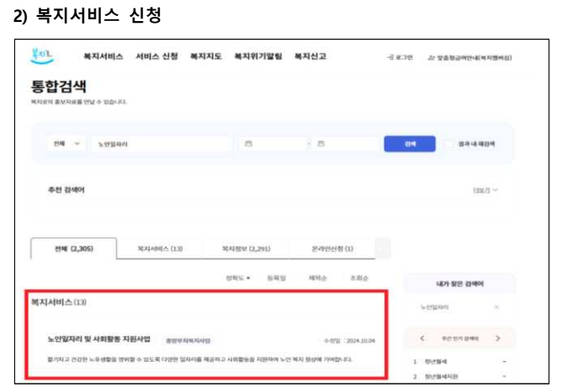Click the 2024.10.04 modification date text

[361, 341]
